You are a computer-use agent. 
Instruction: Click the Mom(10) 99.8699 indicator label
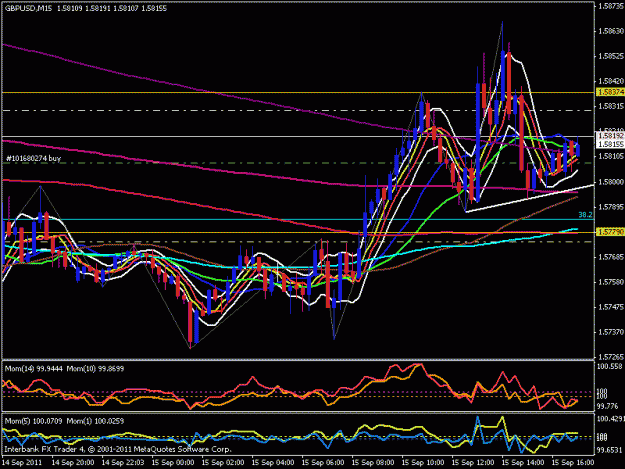pos(95,369)
